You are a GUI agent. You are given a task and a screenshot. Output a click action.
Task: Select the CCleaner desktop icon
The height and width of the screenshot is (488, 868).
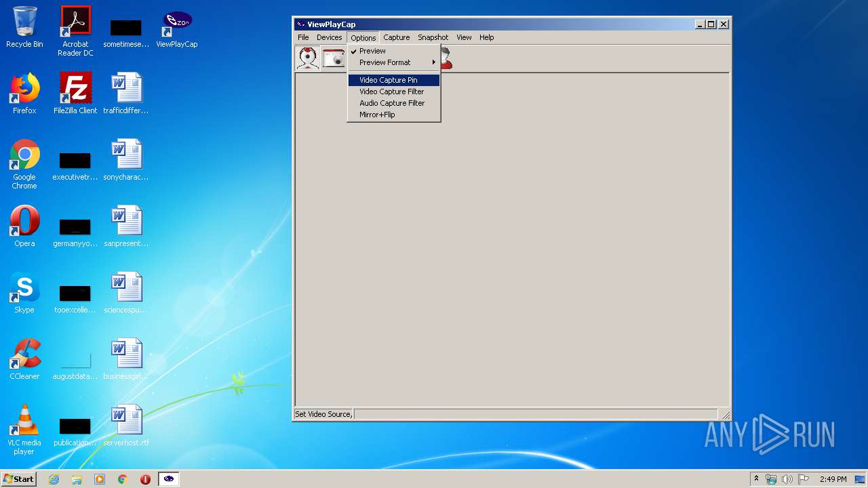click(x=24, y=359)
